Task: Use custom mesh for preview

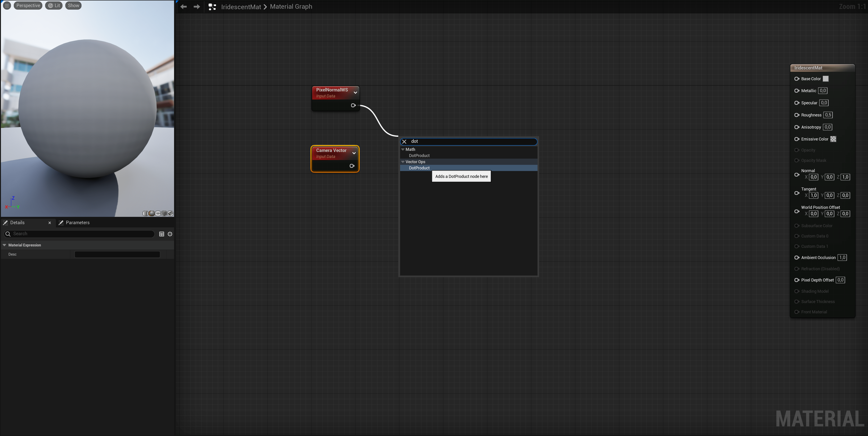Action: click(x=170, y=213)
